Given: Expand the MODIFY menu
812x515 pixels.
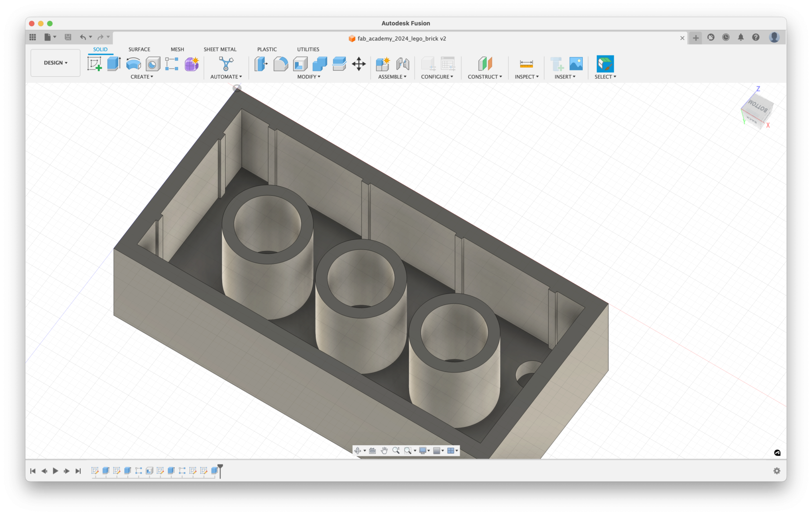Looking at the screenshot, I should pos(309,77).
